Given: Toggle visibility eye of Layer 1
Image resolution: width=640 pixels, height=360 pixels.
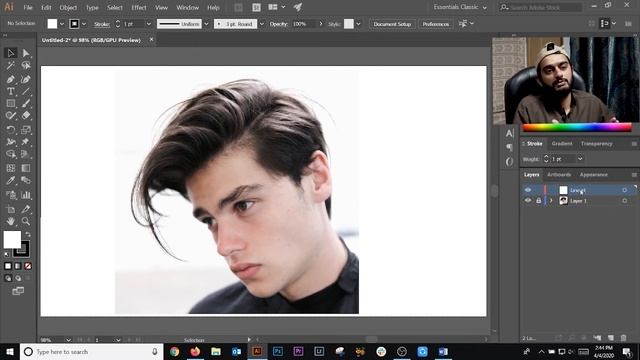Looking at the screenshot, I should tap(528, 200).
